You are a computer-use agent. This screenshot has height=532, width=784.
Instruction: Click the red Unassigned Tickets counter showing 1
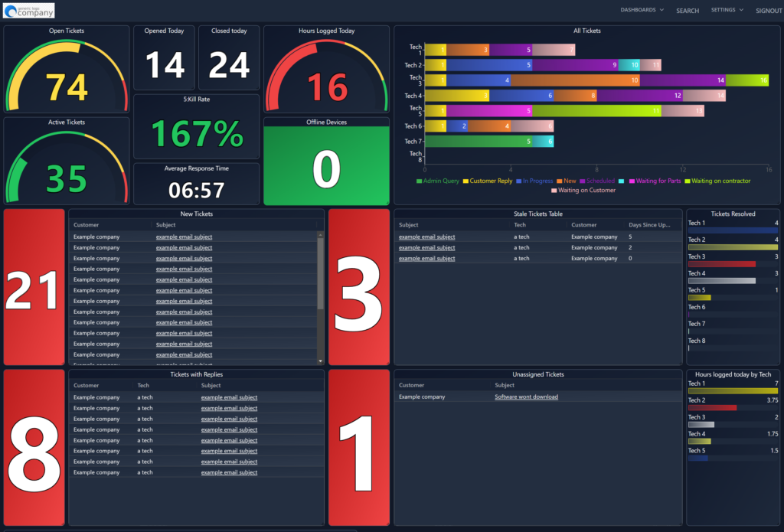click(358, 446)
